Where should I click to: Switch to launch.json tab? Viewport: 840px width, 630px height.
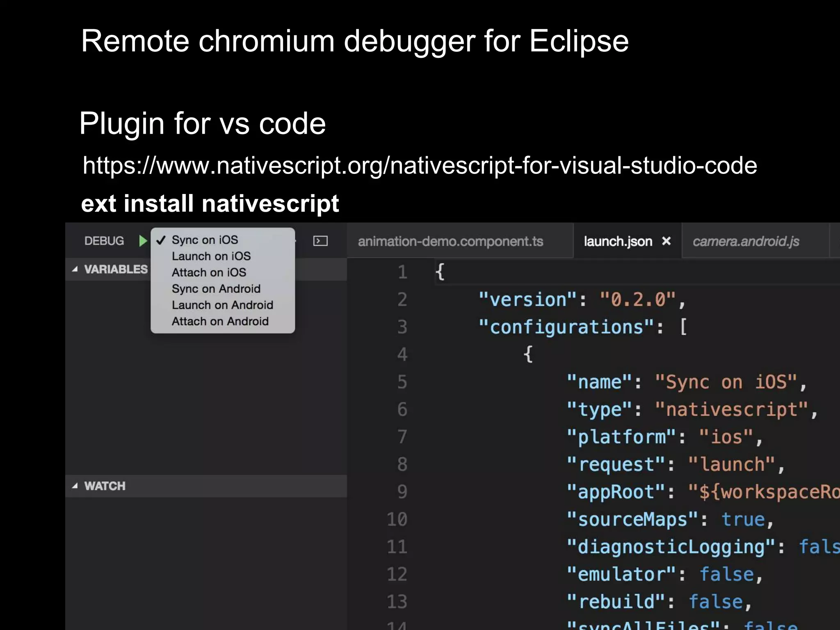tap(618, 242)
